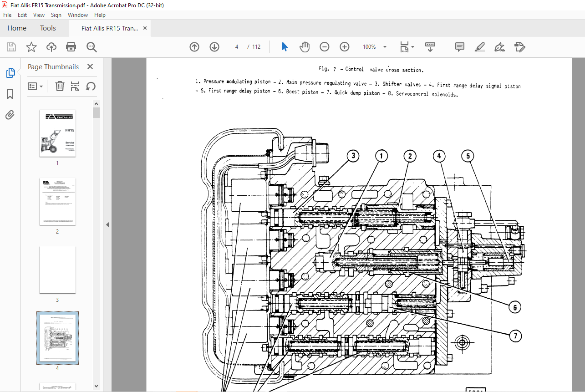
Task: Select the arrow selection tool
Action: click(285, 47)
